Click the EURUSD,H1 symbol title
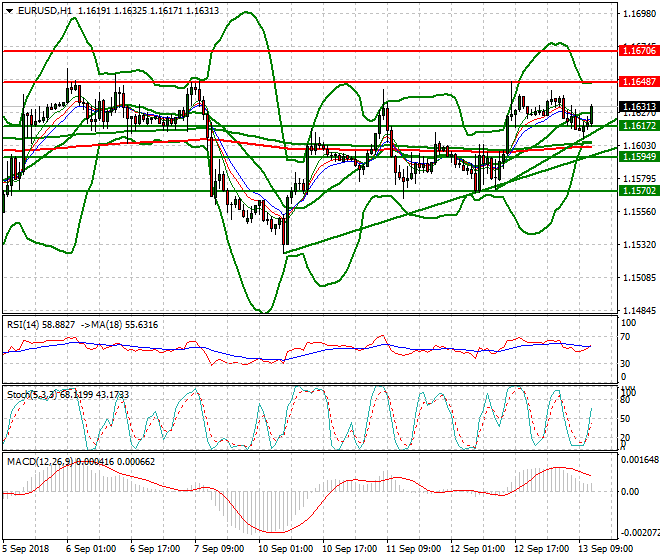 tap(41, 10)
